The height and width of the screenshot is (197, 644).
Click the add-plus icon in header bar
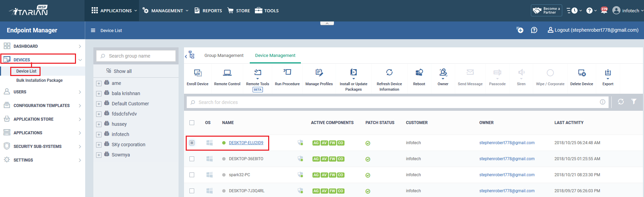pyautogui.click(x=520, y=30)
